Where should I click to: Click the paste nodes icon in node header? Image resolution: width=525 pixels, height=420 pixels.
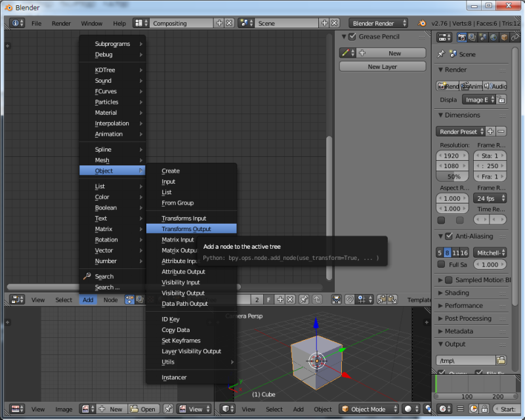pyautogui.click(x=392, y=299)
